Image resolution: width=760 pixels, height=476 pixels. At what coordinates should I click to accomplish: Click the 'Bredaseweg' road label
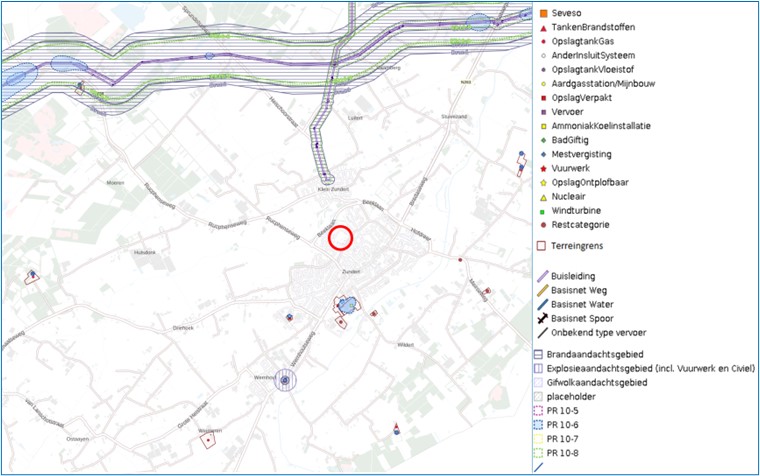pos(420,191)
